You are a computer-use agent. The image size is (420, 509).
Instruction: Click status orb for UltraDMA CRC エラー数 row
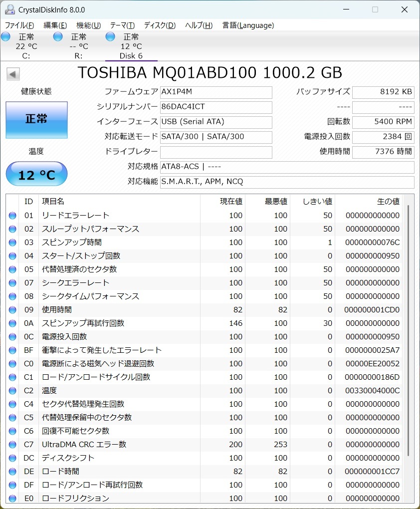click(12, 445)
